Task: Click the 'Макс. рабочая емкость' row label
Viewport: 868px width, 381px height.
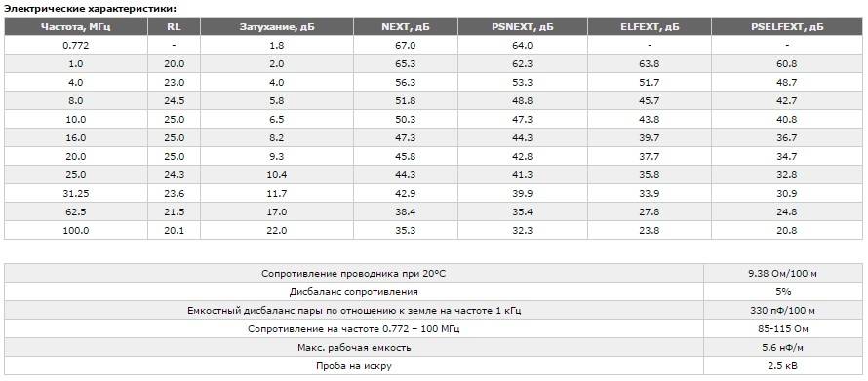Action: 354,347
